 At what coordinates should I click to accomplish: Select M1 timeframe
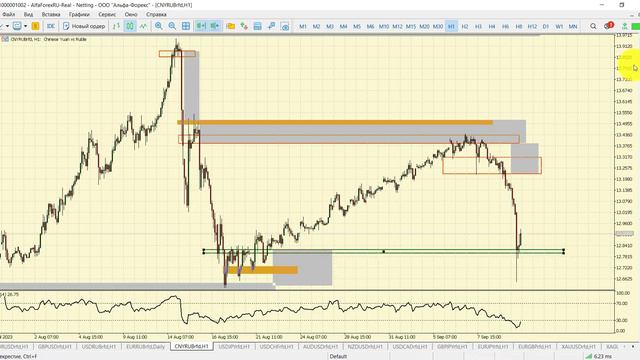pos(303,26)
